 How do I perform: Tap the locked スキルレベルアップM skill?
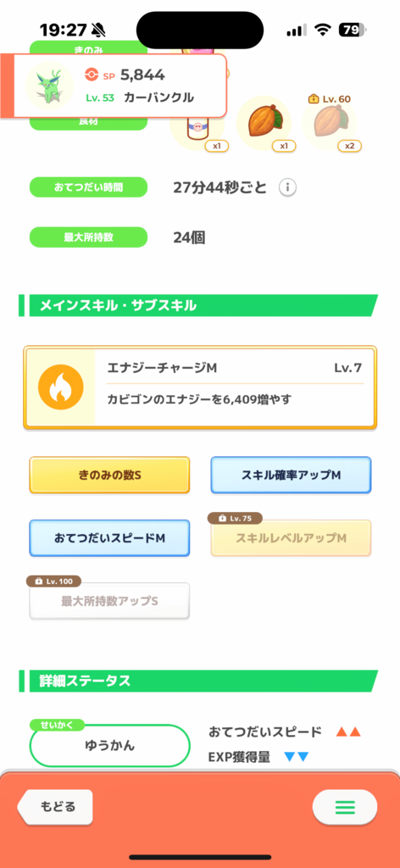(x=291, y=537)
